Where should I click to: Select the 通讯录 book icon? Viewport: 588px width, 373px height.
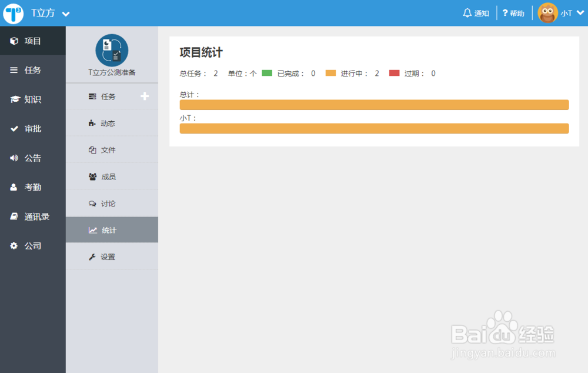coord(14,216)
